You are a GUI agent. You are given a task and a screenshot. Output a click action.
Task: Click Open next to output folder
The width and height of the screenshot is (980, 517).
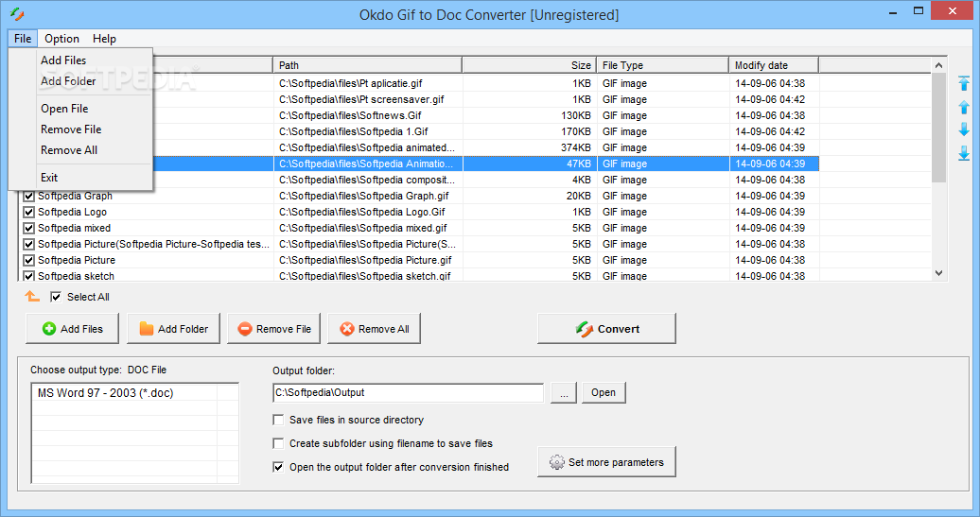click(604, 393)
